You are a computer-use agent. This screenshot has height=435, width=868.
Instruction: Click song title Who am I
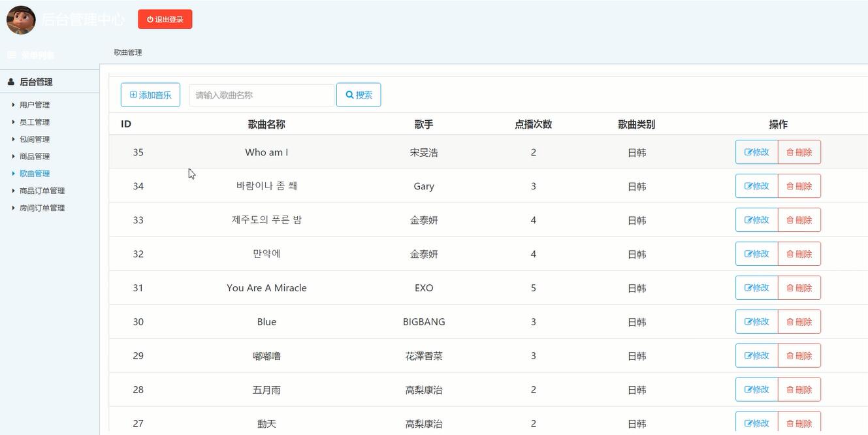pyautogui.click(x=266, y=152)
